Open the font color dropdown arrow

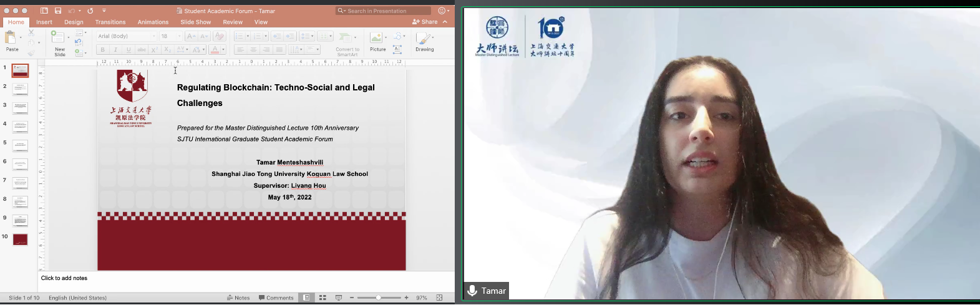[223, 50]
